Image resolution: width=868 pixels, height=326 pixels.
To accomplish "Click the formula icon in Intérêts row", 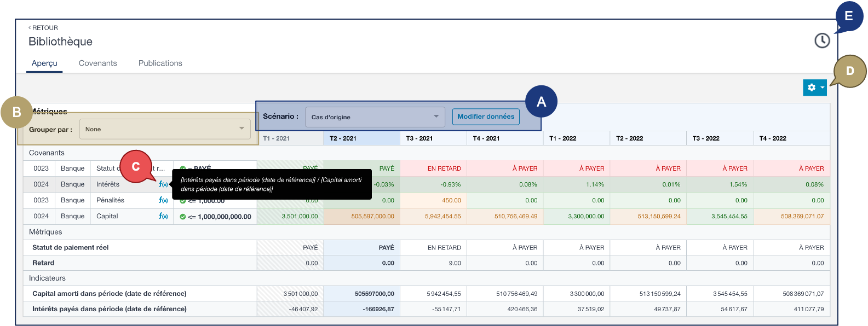I will (x=163, y=184).
